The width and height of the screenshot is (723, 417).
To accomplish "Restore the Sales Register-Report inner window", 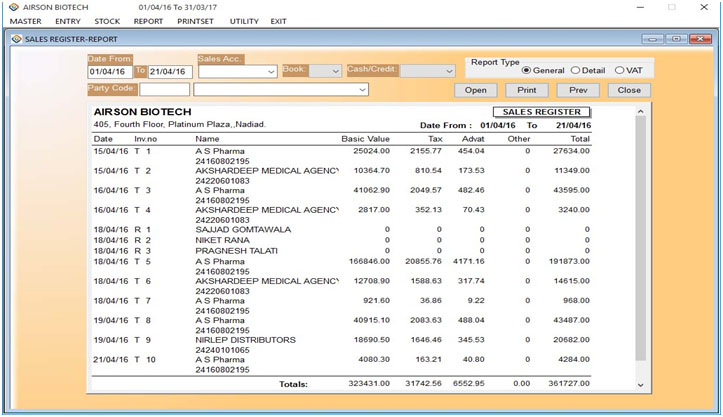I will [676, 39].
